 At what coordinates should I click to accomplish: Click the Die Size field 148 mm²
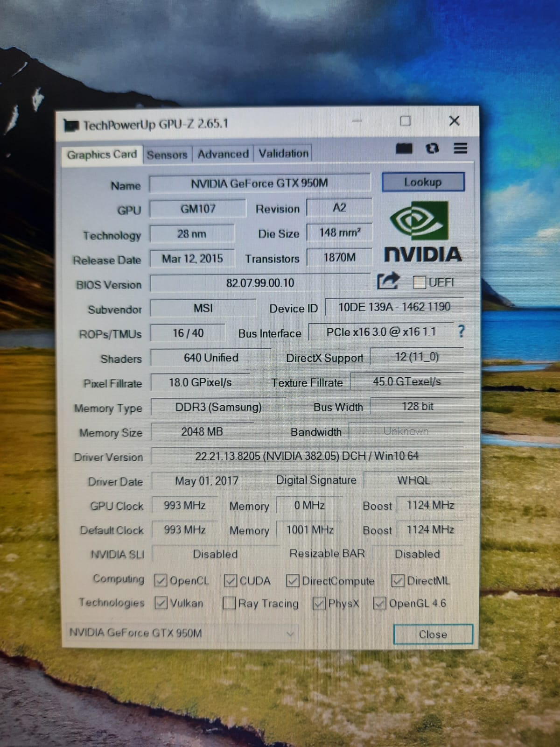[x=339, y=233]
